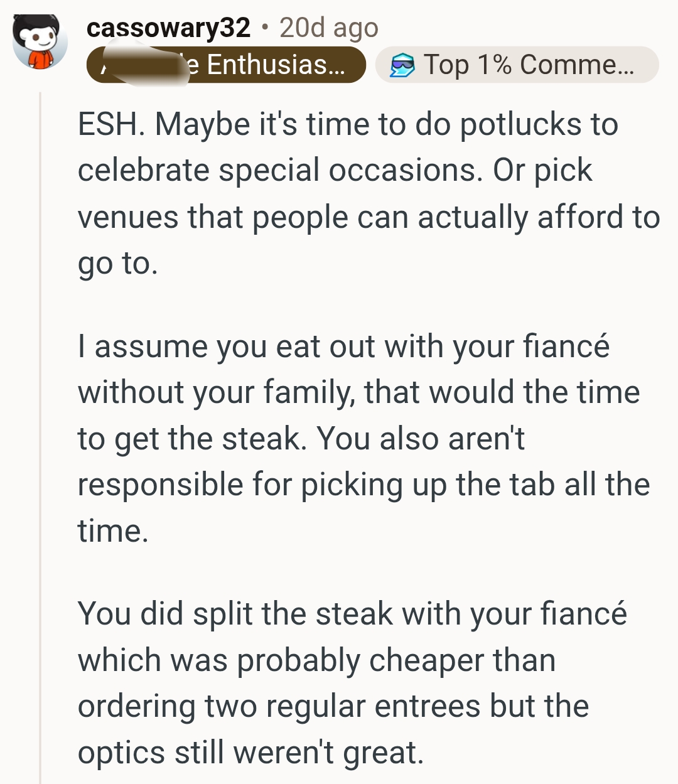
Task: Click the text "optics still weren't great"
Action: (x=250, y=753)
